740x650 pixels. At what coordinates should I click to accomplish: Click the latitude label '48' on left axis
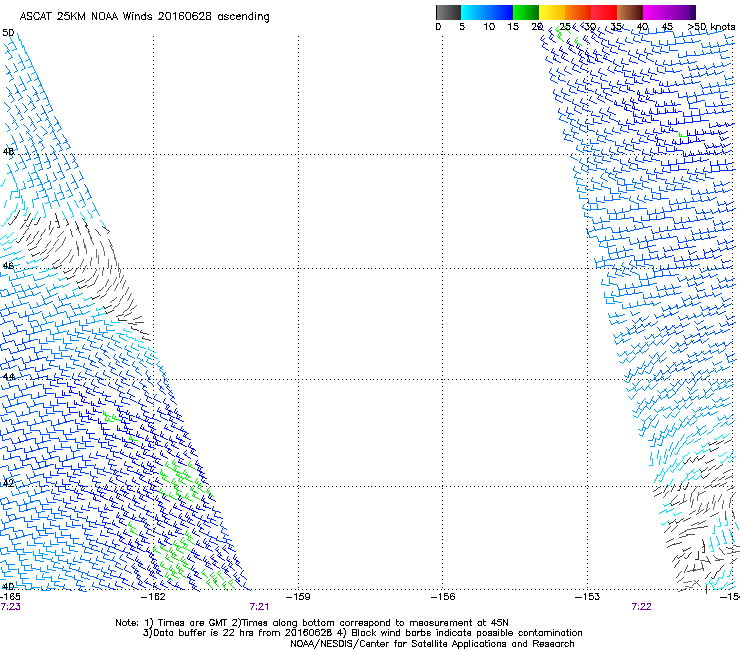tap(8, 152)
